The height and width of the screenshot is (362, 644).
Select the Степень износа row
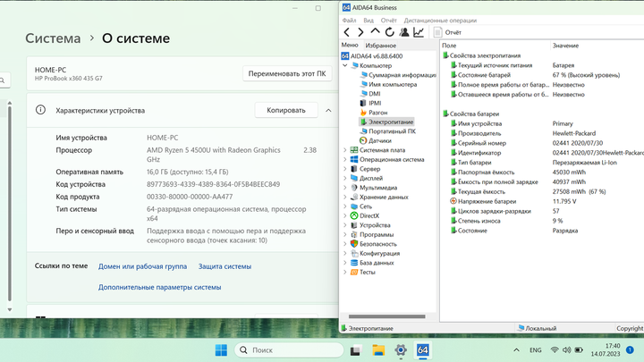coord(547,221)
